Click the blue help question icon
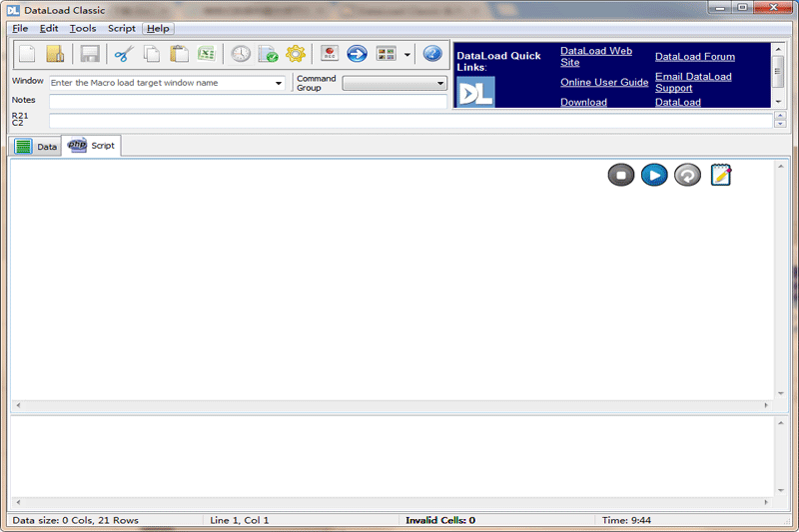 click(432, 54)
